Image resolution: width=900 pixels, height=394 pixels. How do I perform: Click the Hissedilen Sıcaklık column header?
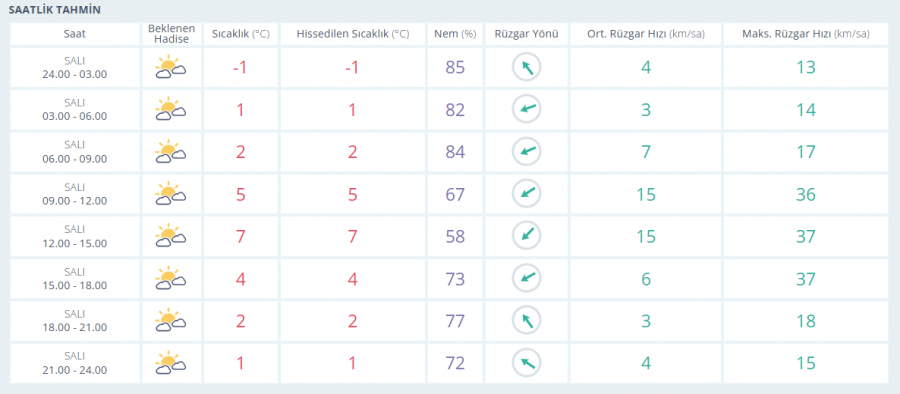[352, 34]
